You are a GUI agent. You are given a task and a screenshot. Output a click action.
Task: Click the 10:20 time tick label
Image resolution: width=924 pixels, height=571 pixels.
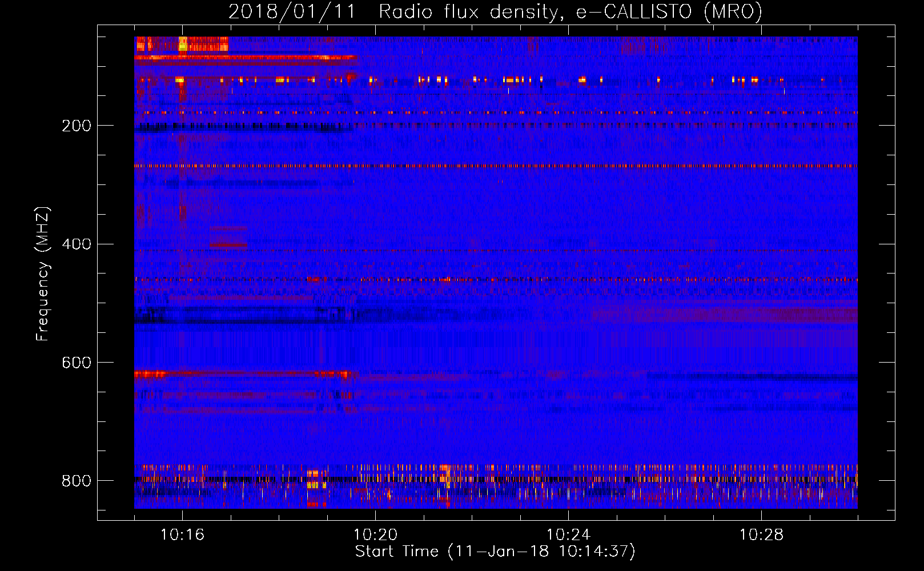point(375,535)
